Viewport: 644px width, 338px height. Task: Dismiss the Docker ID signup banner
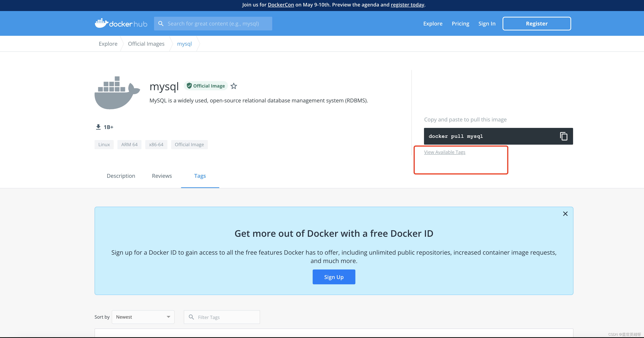pos(565,214)
